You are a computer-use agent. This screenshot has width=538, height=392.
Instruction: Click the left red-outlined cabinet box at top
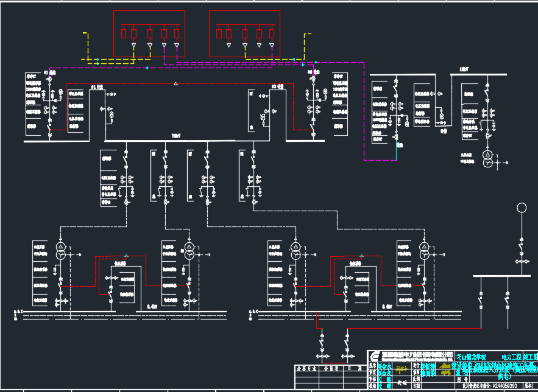[149, 33]
